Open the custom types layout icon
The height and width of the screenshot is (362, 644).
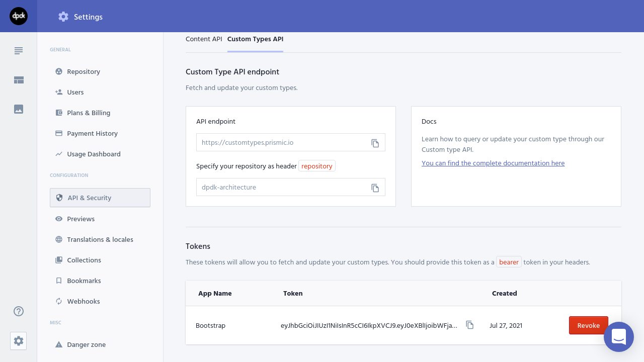tap(19, 80)
